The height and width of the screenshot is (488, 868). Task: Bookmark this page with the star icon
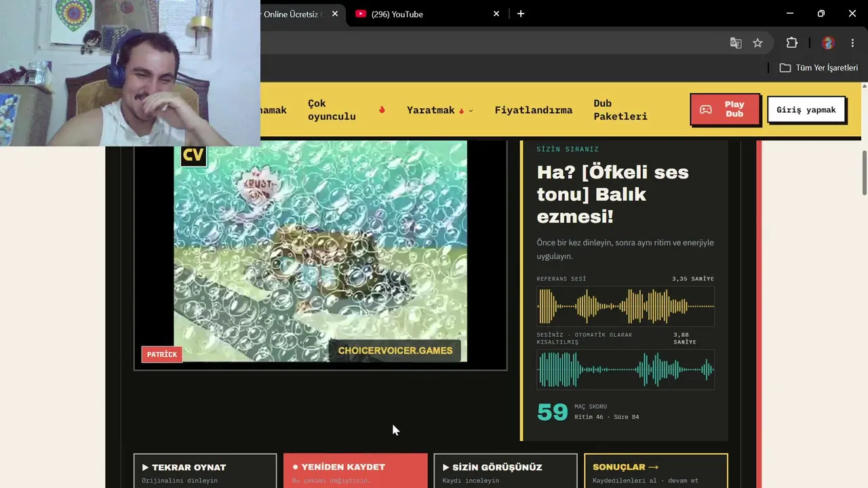pos(757,43)
